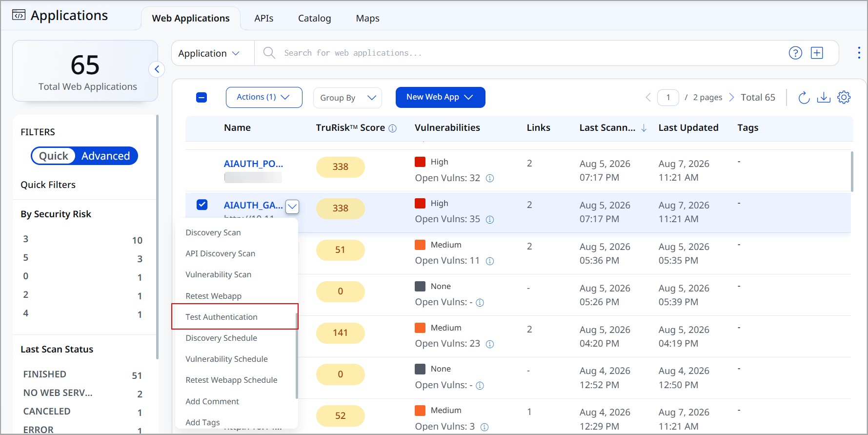Open the Group By dropdown
Viewport: 868px width, 435px height.
347,98
